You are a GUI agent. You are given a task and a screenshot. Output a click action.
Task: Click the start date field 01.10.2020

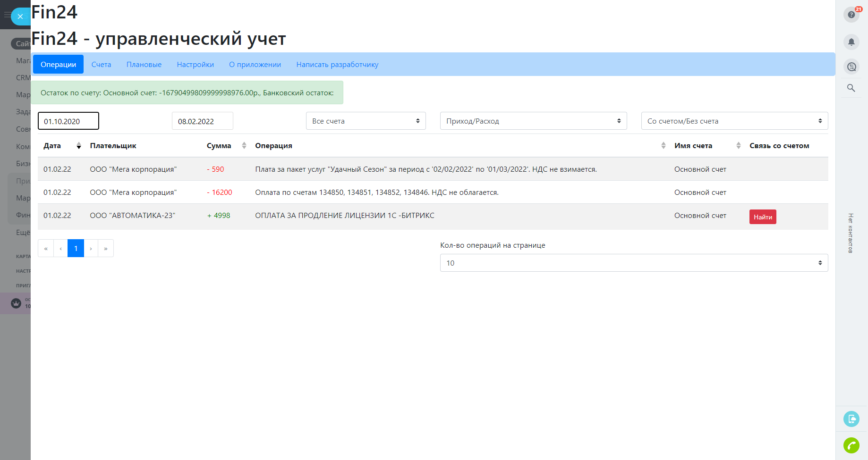pos(68,121)
